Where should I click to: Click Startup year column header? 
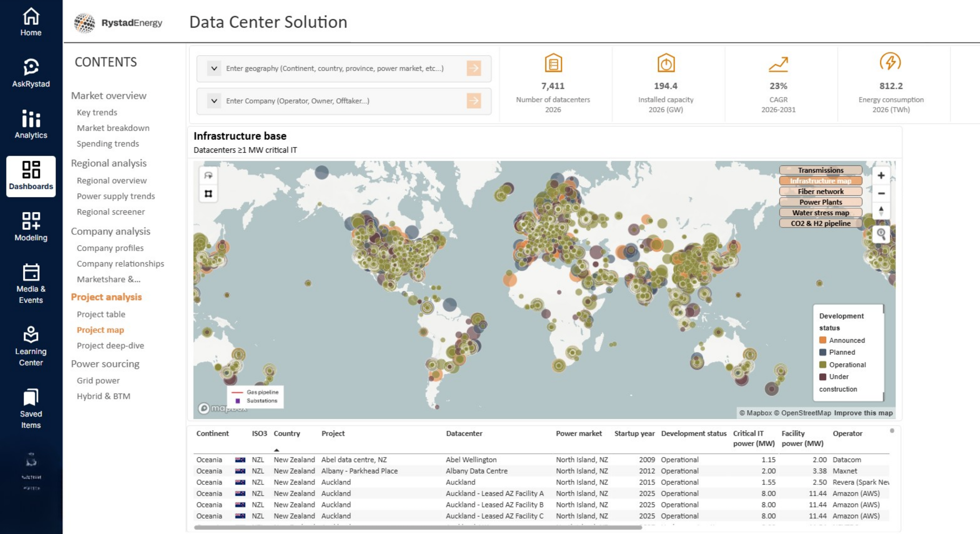(634, 433)
